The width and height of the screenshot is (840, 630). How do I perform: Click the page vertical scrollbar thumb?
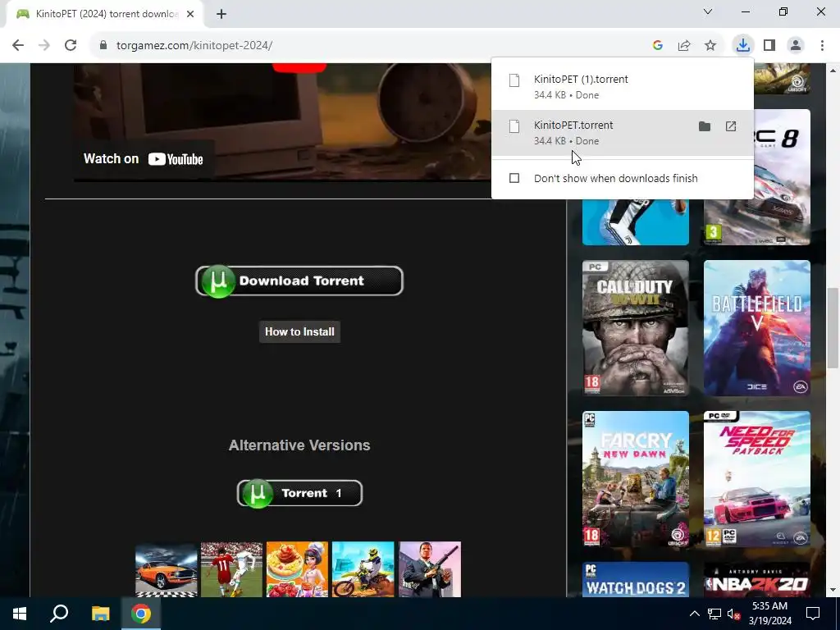click(833, 328)
